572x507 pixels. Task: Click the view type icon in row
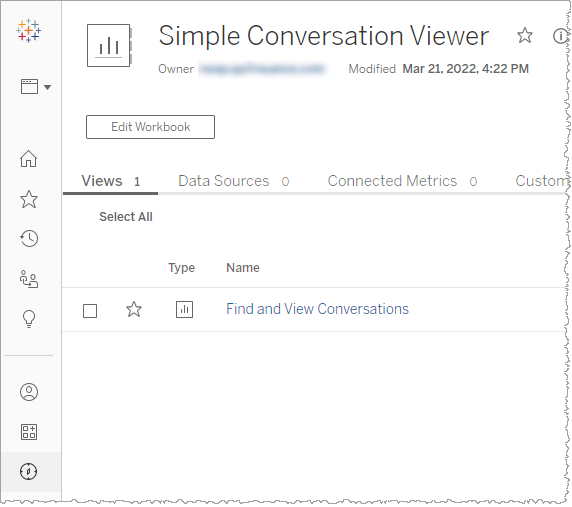coord(185,310)
